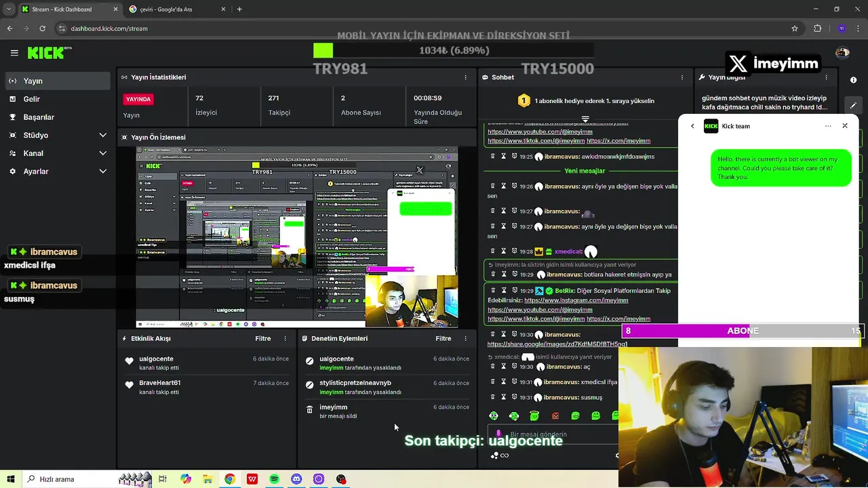868x488 pixels.
Task: Click the green KICK logo
Action: (50, 53)
